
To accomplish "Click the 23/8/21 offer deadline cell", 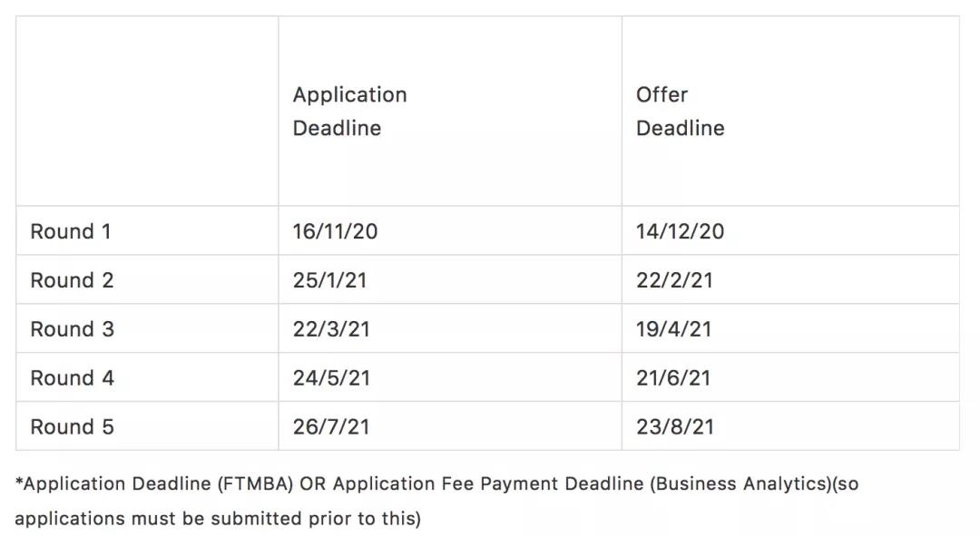I will click(x=674, y=427).
